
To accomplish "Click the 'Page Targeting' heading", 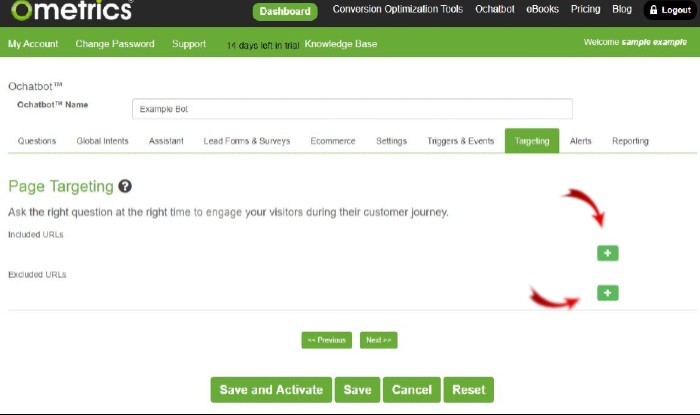I will tap(61, 186).
